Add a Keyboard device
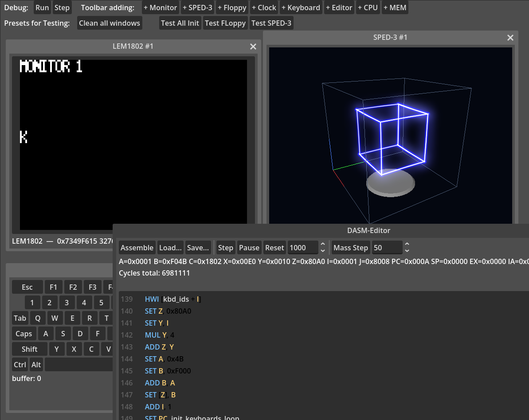Viewport: 529px width, 420px height. [301, 8]
